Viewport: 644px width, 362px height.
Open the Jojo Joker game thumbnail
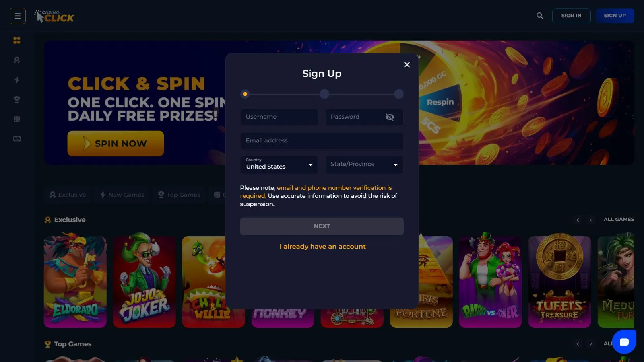(x=144, y=282)
